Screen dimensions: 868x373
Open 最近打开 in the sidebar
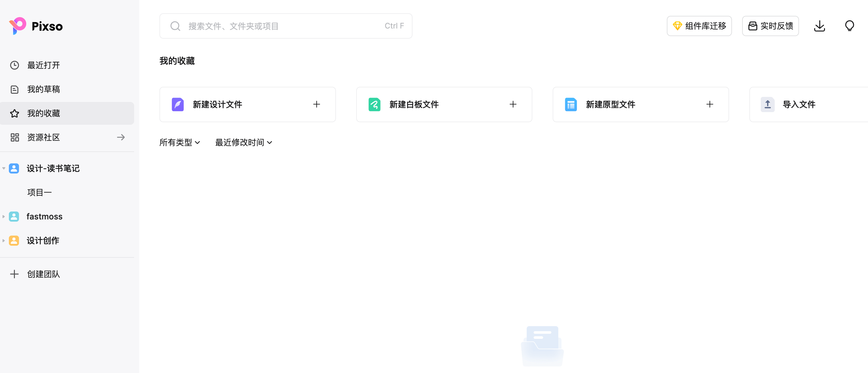coord(43,65)
